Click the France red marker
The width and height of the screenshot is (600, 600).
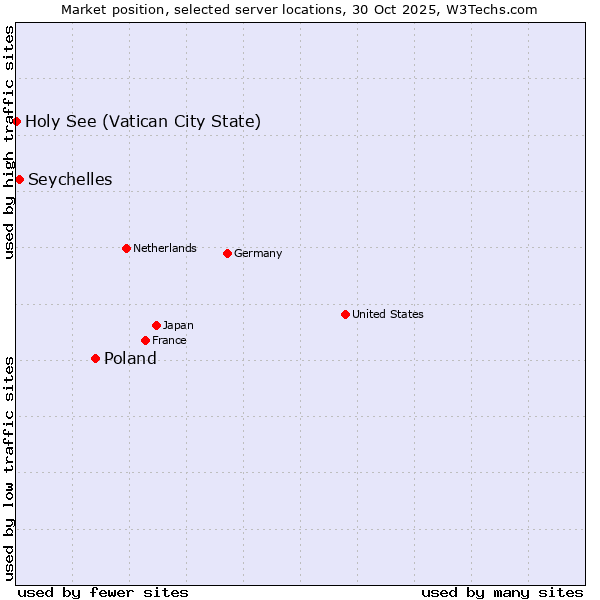(145, 340)
